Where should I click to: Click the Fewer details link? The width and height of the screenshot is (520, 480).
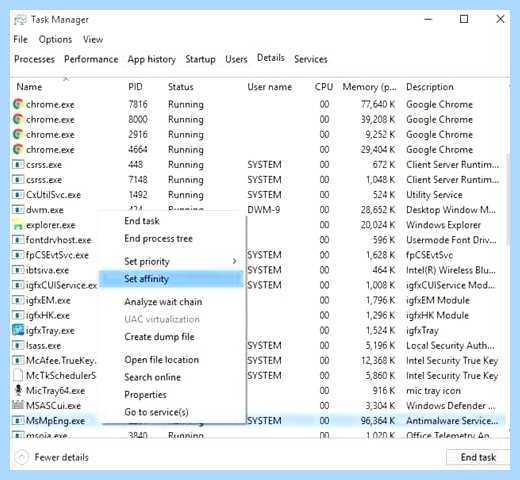(x=62, y=457)
